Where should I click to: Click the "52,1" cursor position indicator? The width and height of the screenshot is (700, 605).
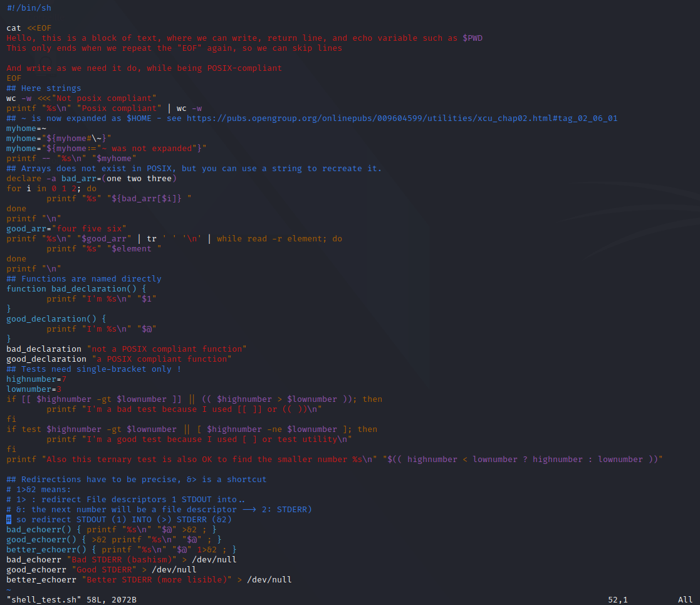[x=618, y=600]
